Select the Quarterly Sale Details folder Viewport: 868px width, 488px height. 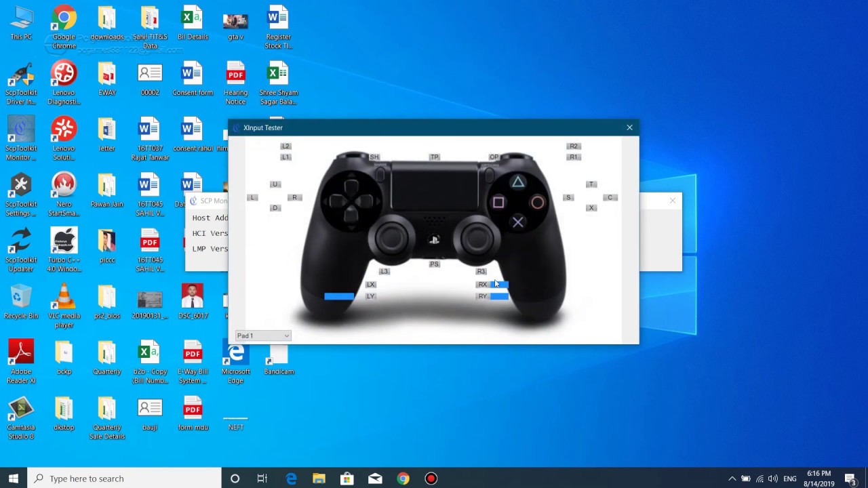tap(107, 418)
